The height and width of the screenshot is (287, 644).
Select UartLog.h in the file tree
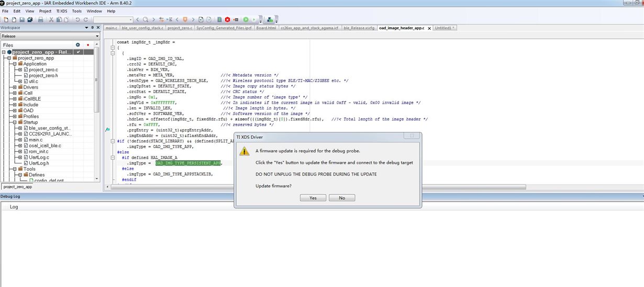40,163
